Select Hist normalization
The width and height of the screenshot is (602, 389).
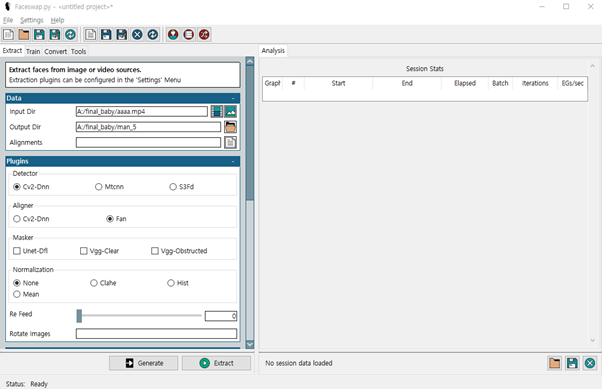178,283
